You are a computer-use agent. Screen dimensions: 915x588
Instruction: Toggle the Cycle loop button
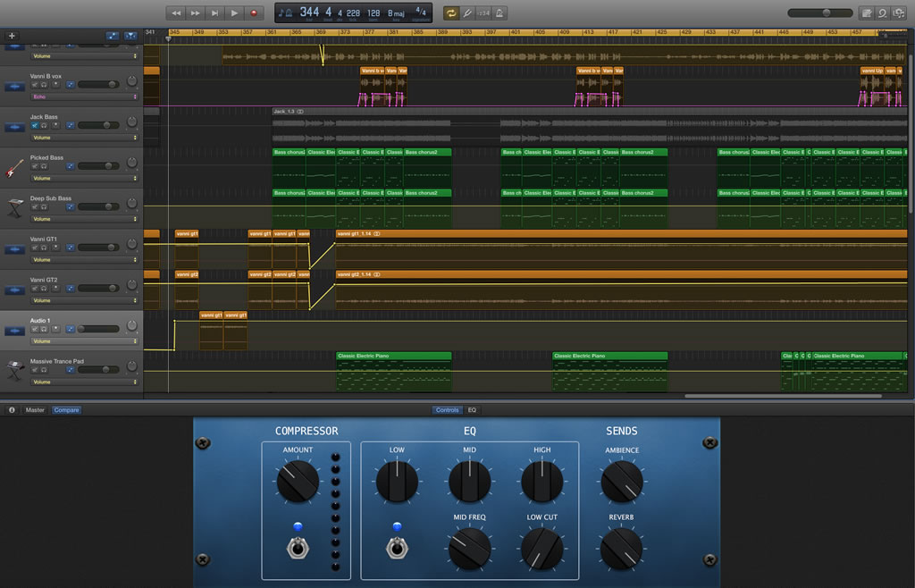tap(451, 13)
